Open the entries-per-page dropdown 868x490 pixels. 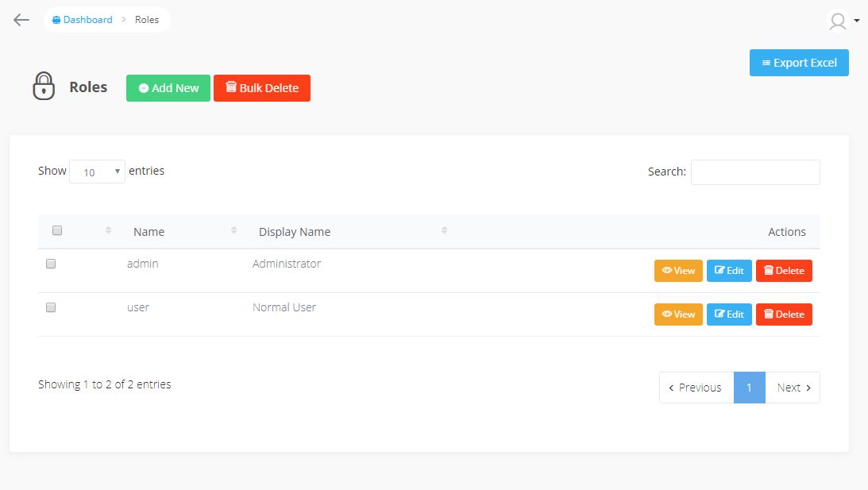[x=97, y=172]
